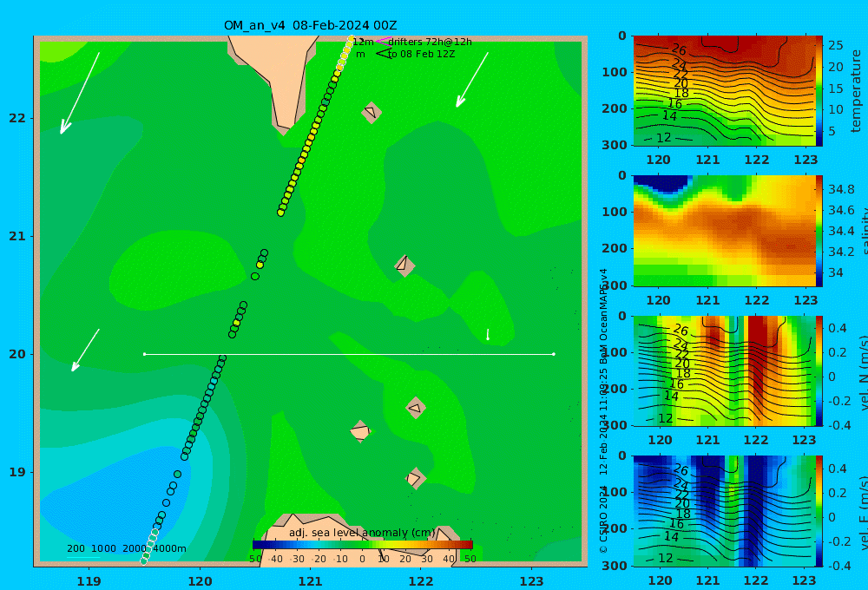Select the 'drifters 72h@12h' legend text
The height and width of the screenshot is (590, 868).
tap(430, 42)
